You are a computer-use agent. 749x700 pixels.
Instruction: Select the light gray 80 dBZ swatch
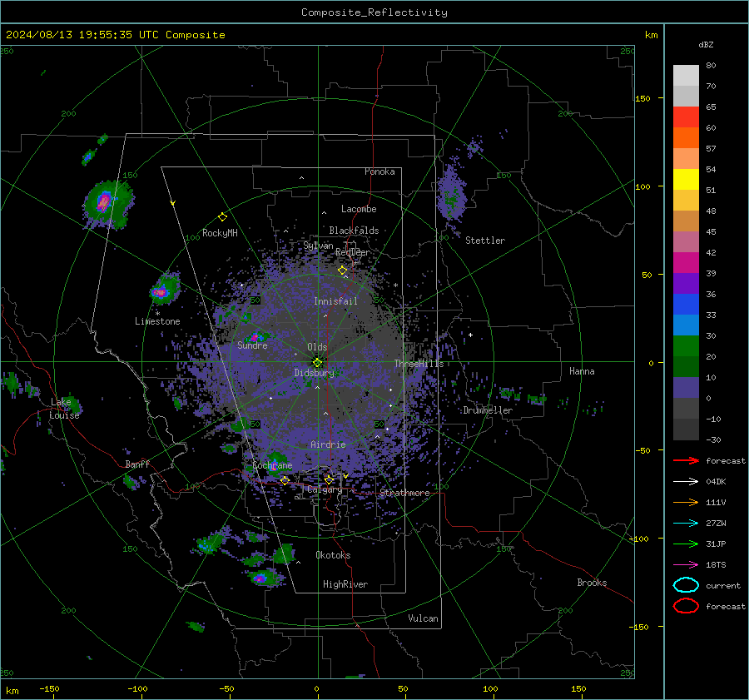[686, 76]
